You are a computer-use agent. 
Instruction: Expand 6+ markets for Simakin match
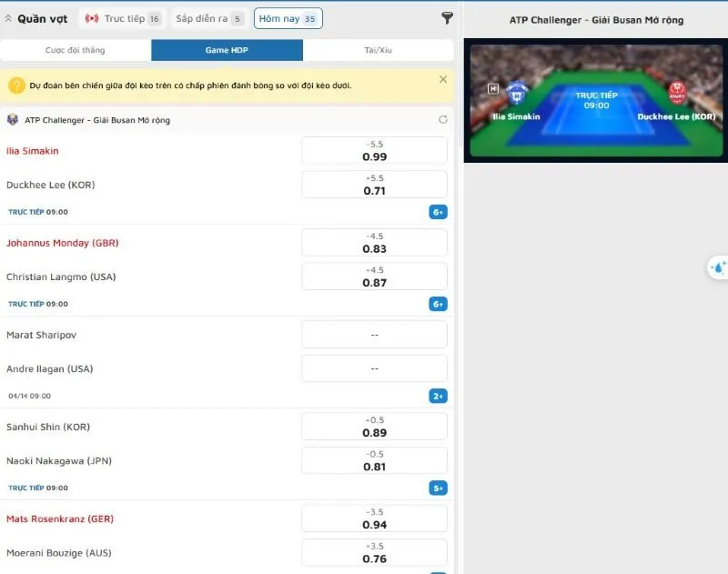(438, 212)
